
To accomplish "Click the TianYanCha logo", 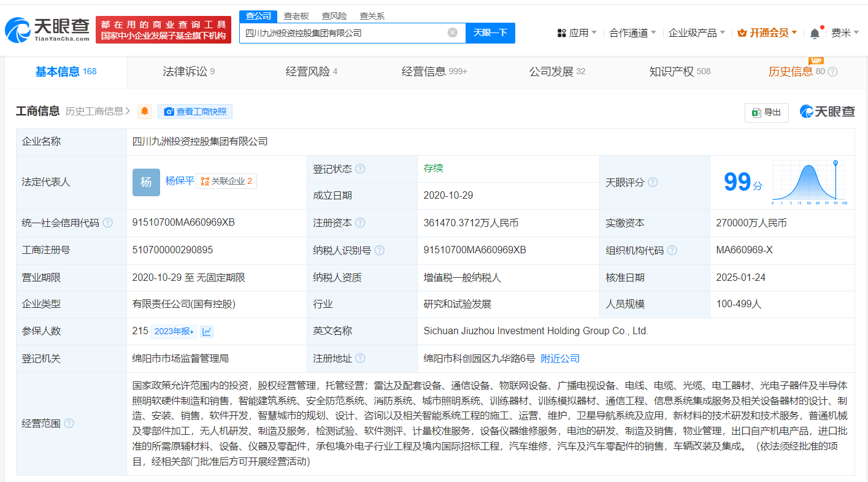I will click(x=48, y=29).
